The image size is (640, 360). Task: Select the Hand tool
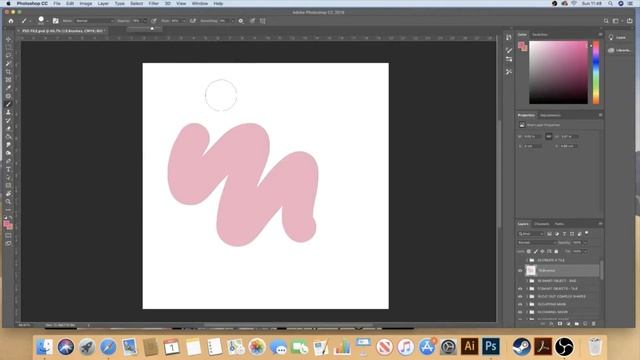(8, 193)
